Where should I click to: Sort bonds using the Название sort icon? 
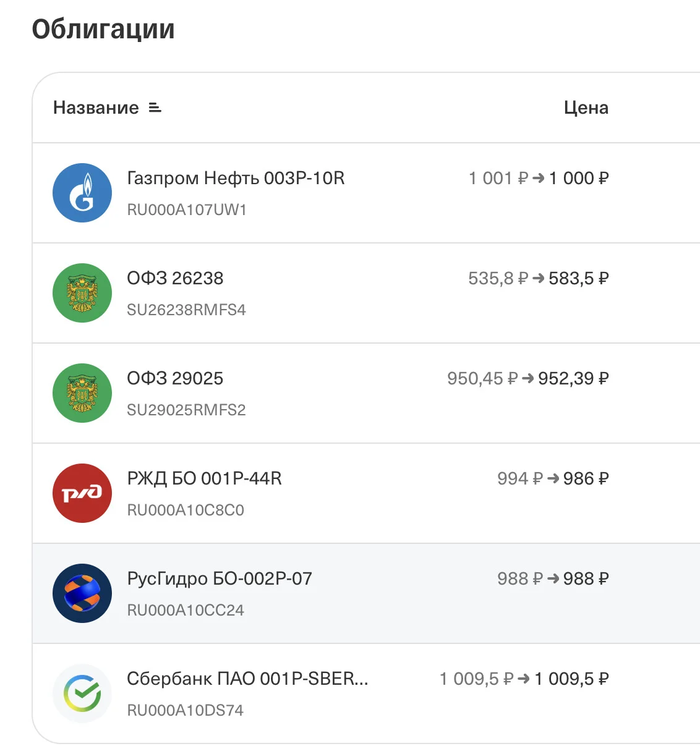(x=155, y=108)
